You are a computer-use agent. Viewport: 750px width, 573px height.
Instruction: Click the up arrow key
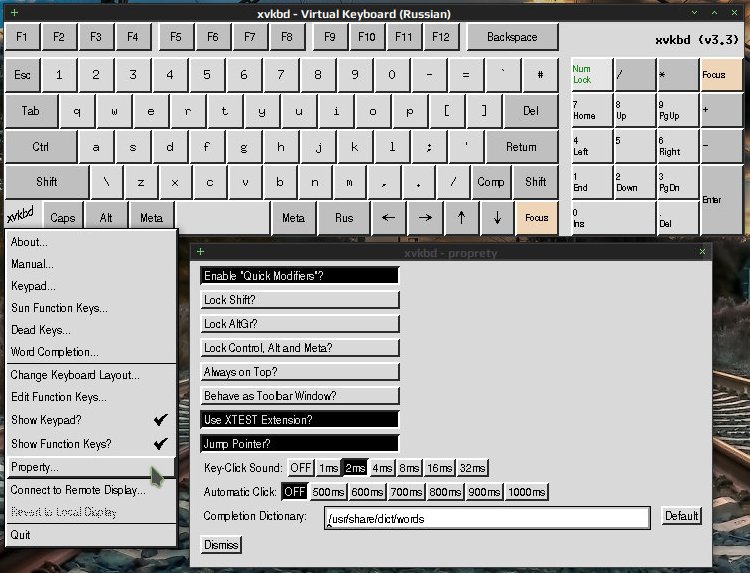461,218
